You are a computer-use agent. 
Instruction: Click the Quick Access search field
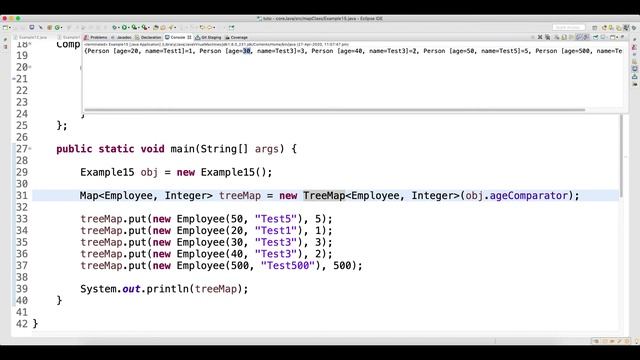pyautogui.click(x=569, y=27)
